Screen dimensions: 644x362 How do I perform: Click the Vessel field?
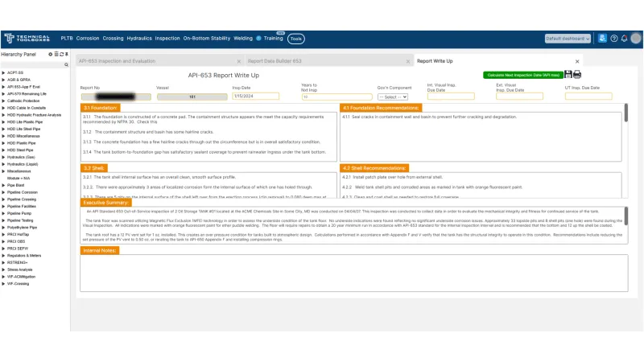(x=192, y=97)
